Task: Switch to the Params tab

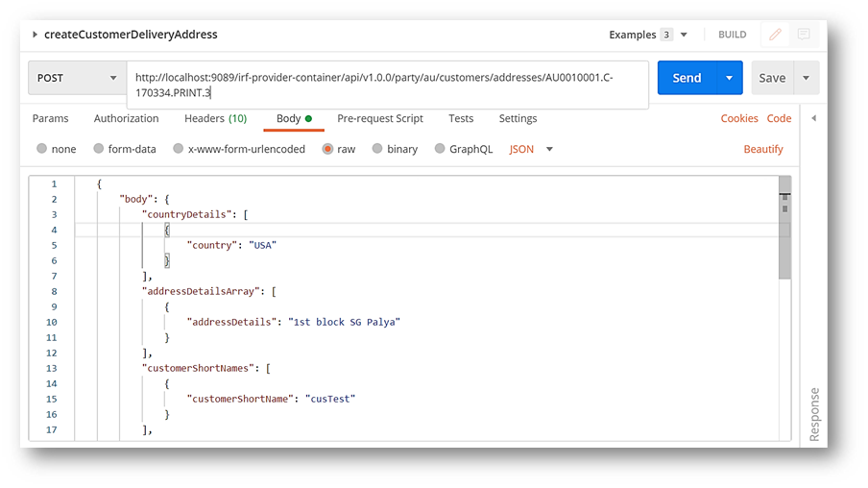Action: [x=50, y=119]
